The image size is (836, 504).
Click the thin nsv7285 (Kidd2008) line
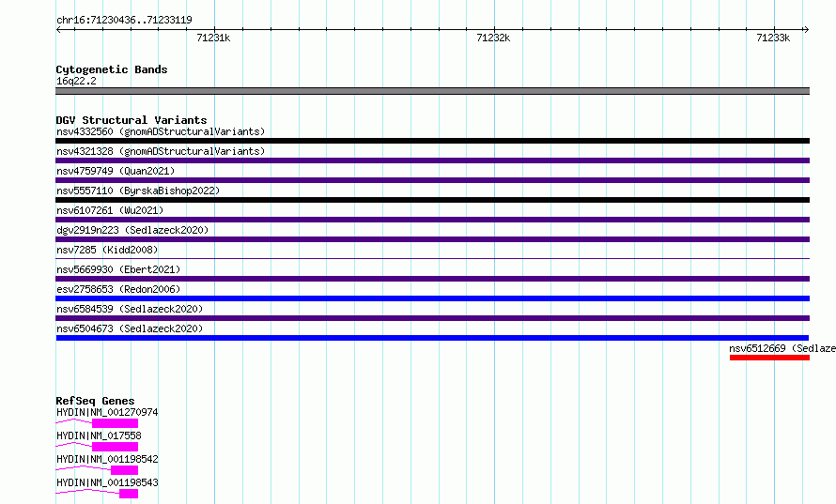(432, 259)
